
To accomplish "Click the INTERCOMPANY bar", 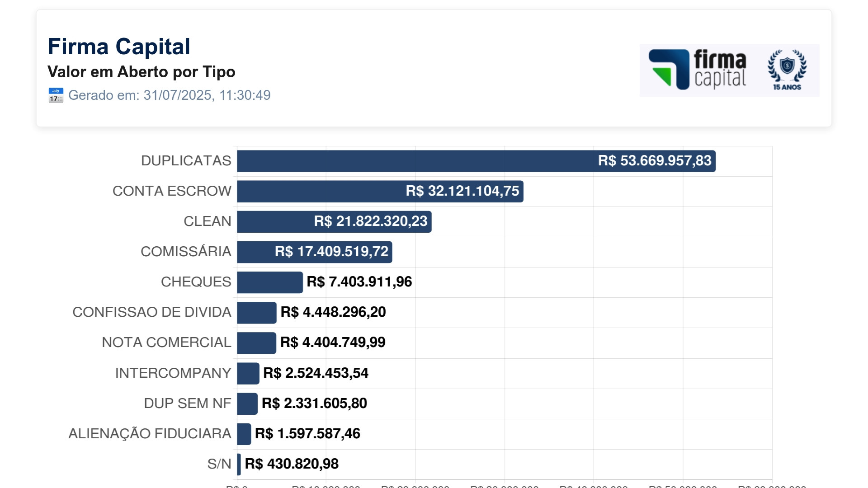I will click(x=248, y=373).
